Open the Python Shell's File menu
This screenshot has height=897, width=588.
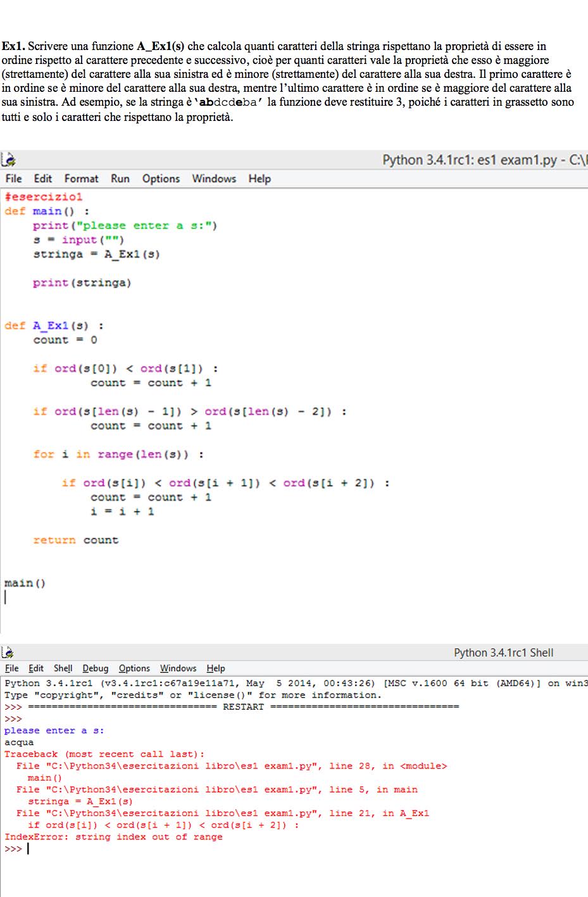11,668
